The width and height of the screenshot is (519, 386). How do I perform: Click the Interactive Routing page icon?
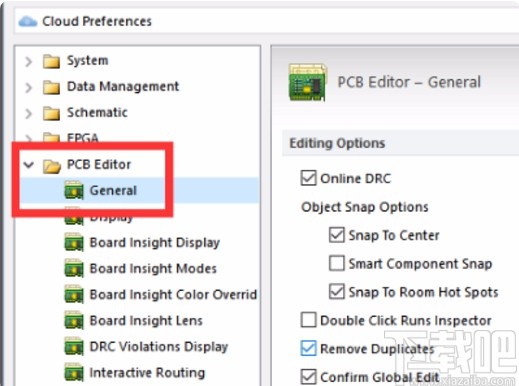tap(74, 372)
